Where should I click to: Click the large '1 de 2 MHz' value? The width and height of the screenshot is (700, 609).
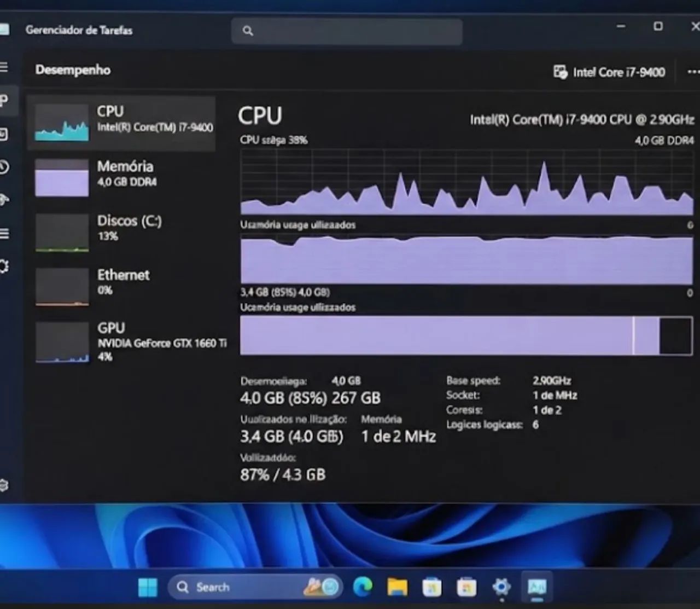click(398, 436)
